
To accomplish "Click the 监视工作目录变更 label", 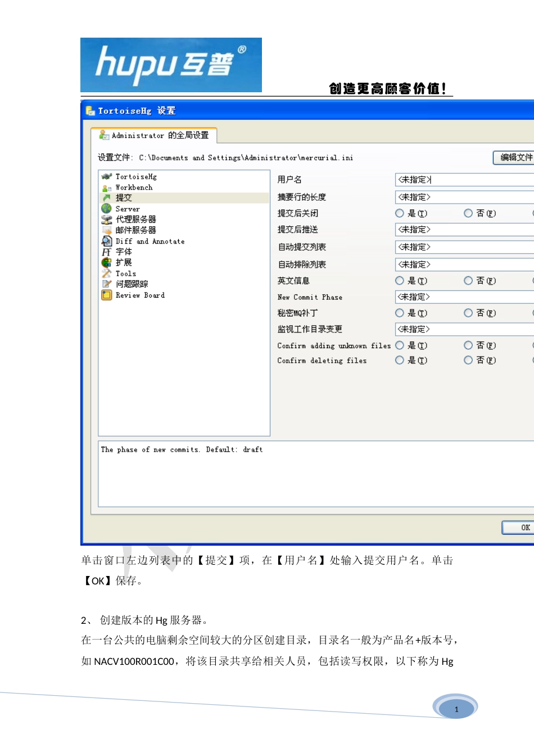I will [310, 329].
